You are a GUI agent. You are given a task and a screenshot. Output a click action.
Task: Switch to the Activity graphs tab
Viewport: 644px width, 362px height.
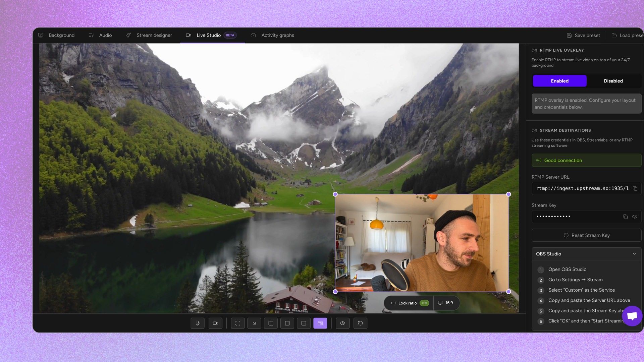(x=277, y=35)
